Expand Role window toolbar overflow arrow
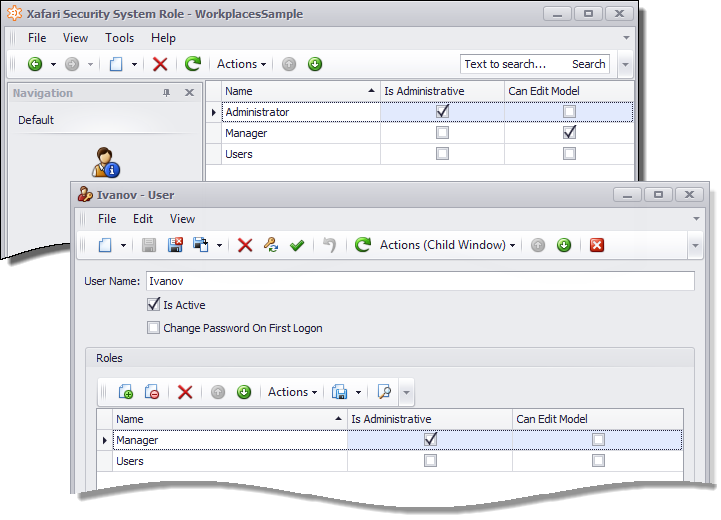This screenshot has height=520, width=721. (x=625, y=64)
